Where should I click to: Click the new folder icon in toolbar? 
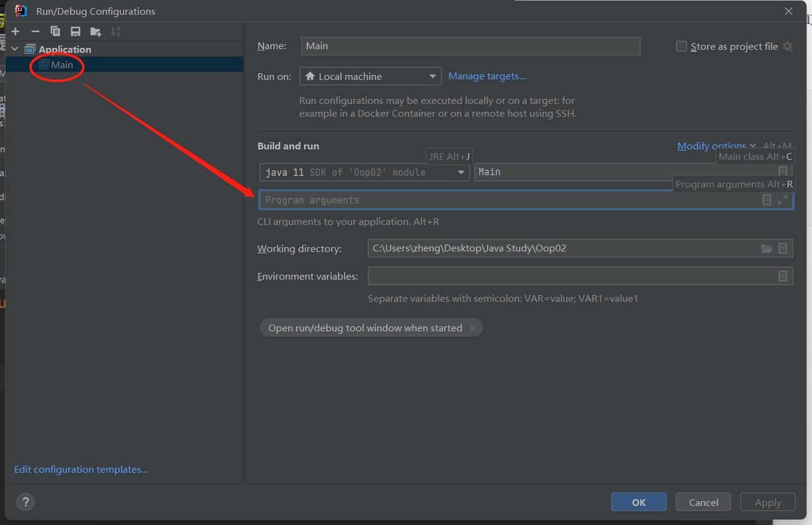(95, 31)
